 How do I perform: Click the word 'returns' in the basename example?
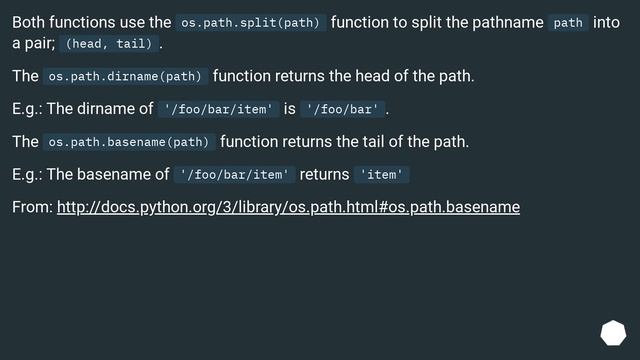click(x=324, y=175)
